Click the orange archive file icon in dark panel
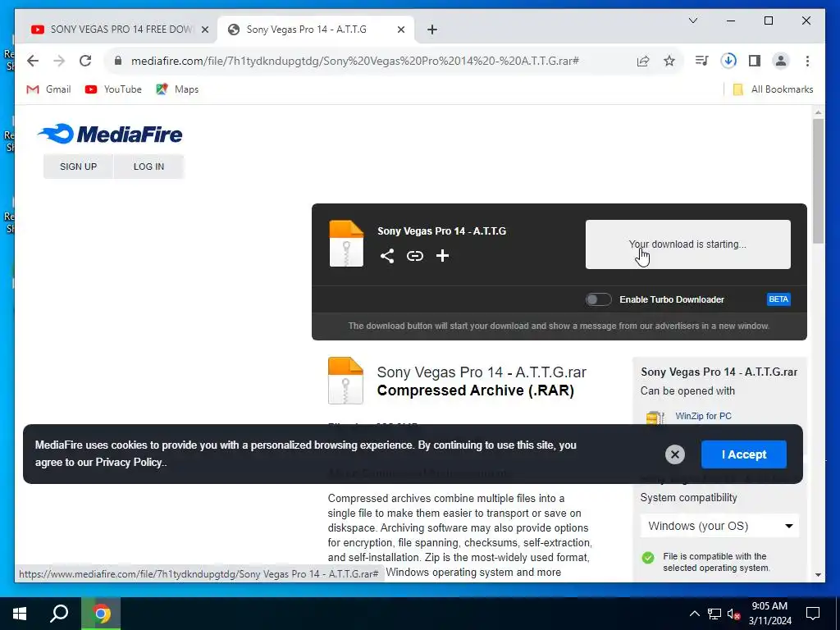 tap(346, 244)
